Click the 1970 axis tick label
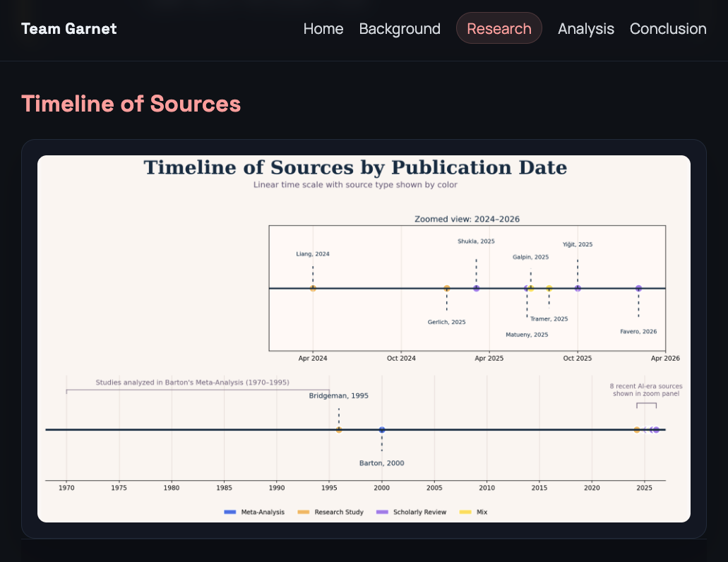 (66, 488)
